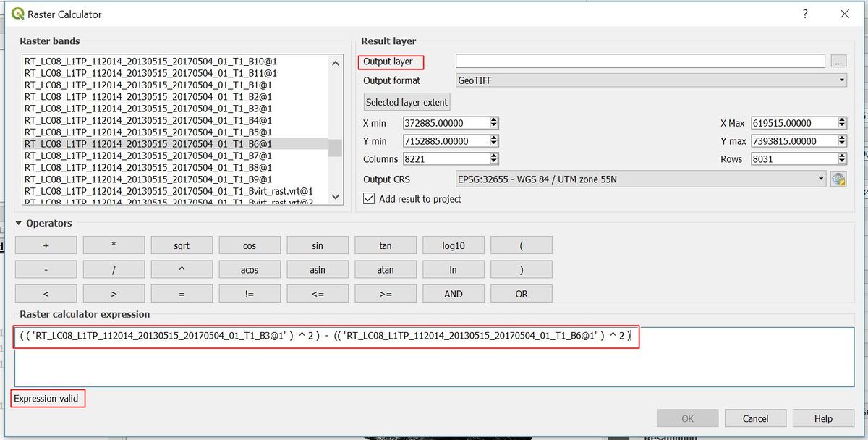
Task: Insert the opening parenthesis operator
Action: (521, 245)
